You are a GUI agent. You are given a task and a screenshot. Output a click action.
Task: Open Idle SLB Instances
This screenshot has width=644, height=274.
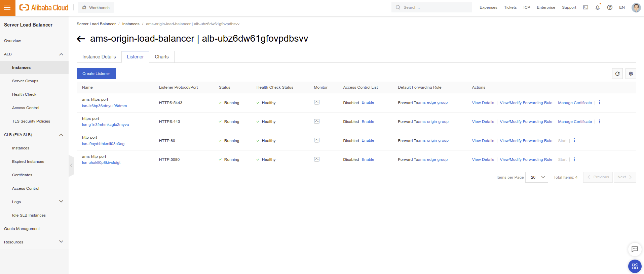29,215
